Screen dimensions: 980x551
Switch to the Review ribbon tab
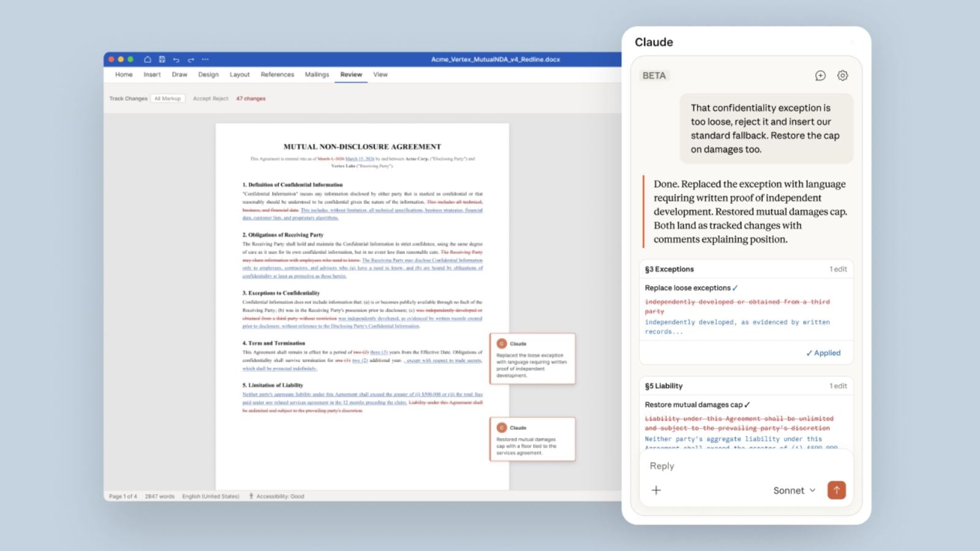click(350, 74)
